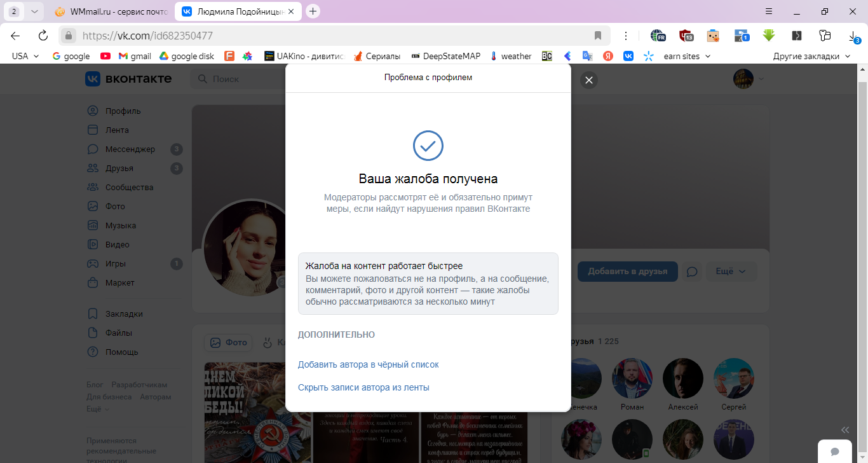This screenshot has height=463, width=868.
Task: Expand the tab list chevron
Action: 34,11
